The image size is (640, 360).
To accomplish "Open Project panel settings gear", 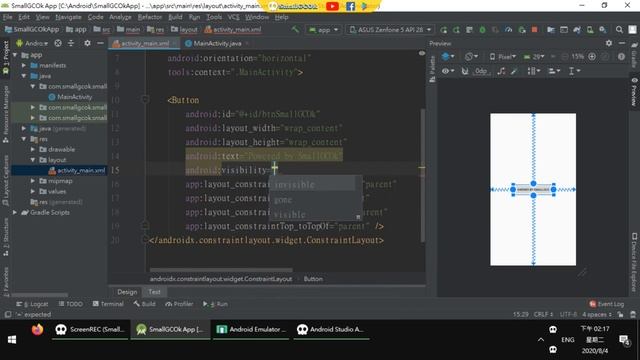I will (87, 43).
